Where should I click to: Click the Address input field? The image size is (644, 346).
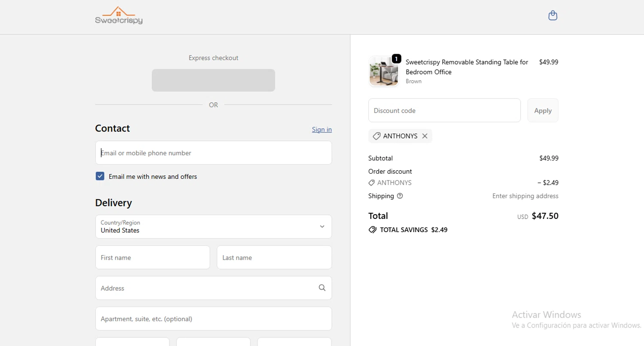pos(213,288)
